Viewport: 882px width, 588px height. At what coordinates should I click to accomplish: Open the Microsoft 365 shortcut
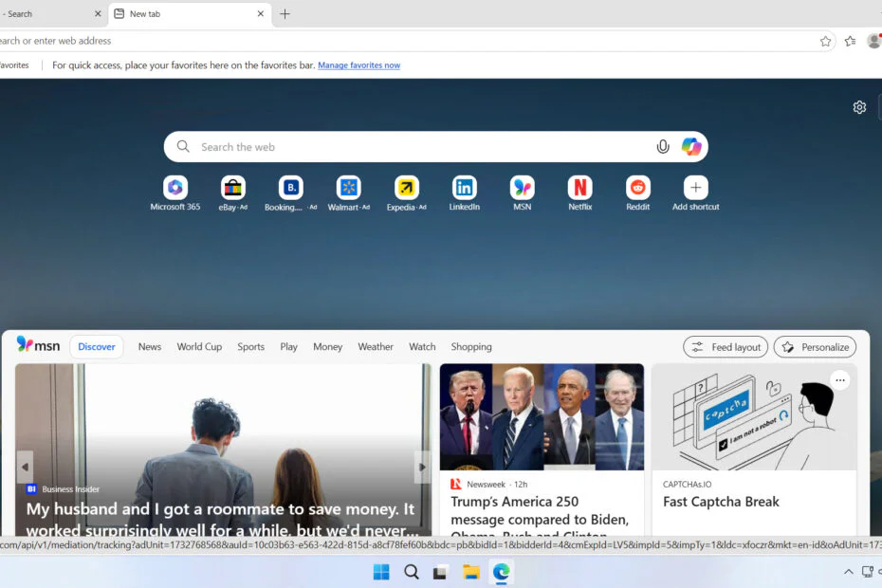(175, 188)
